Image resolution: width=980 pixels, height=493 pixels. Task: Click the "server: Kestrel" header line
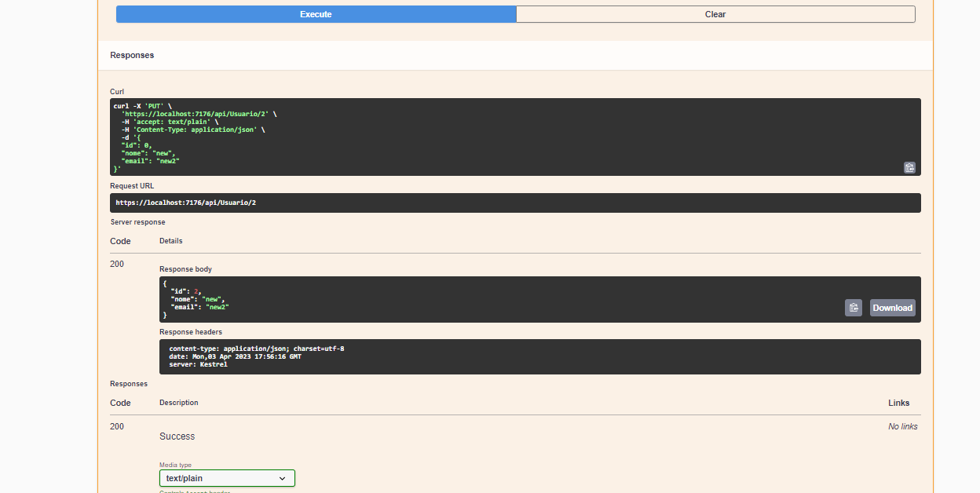coord(198,364)
